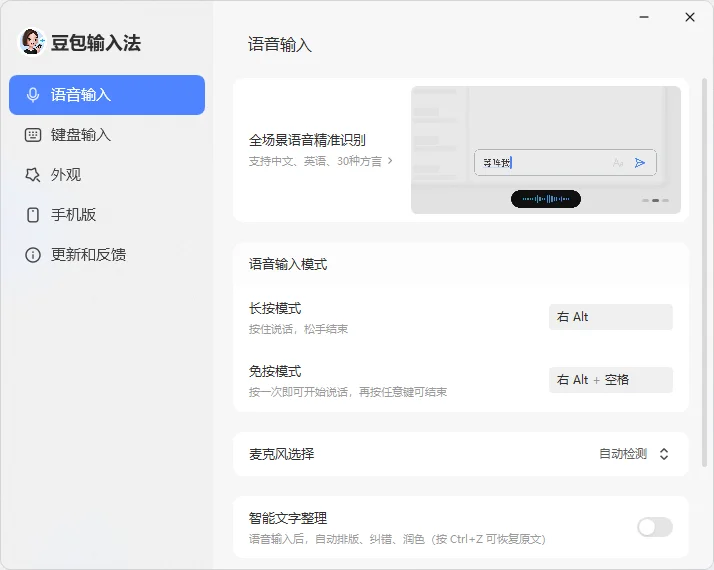Click the voice waveform pill in the preview
Screen dimensions: 714x570
pyautogui.click(x=546, y=199)
